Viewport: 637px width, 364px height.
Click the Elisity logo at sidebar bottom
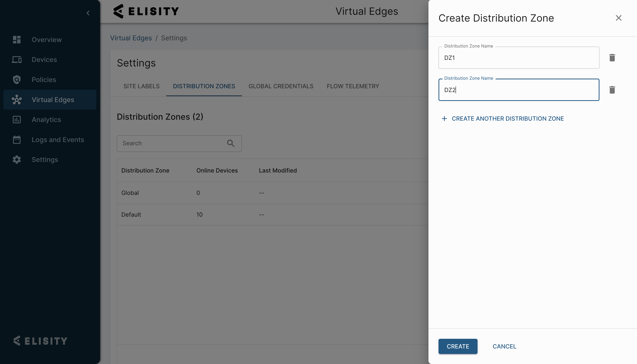[x=40, y=341]
